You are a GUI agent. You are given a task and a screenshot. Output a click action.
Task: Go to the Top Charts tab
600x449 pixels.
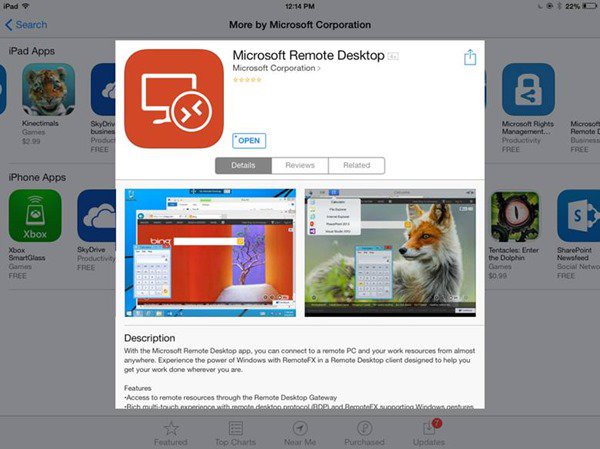tap(235, 434)
